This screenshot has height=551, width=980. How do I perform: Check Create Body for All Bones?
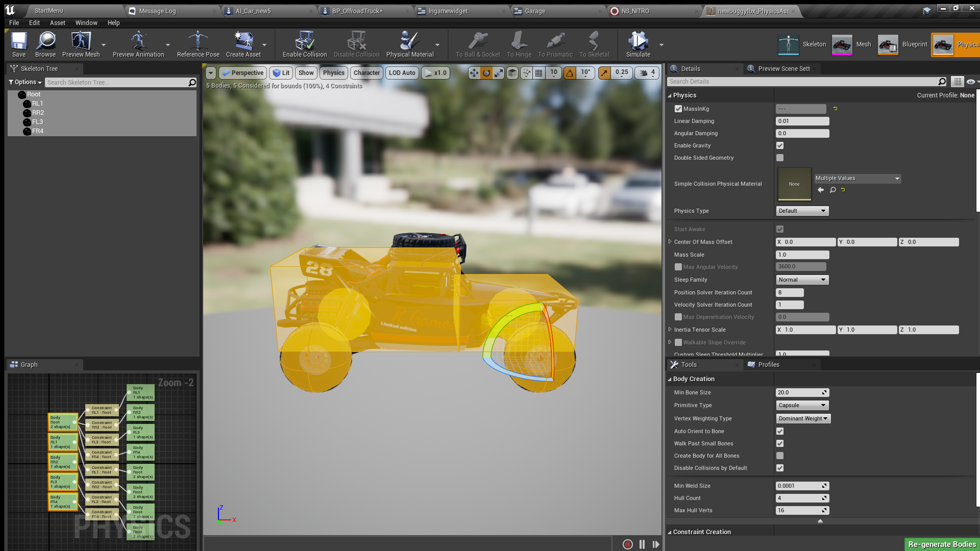(780, 456)
